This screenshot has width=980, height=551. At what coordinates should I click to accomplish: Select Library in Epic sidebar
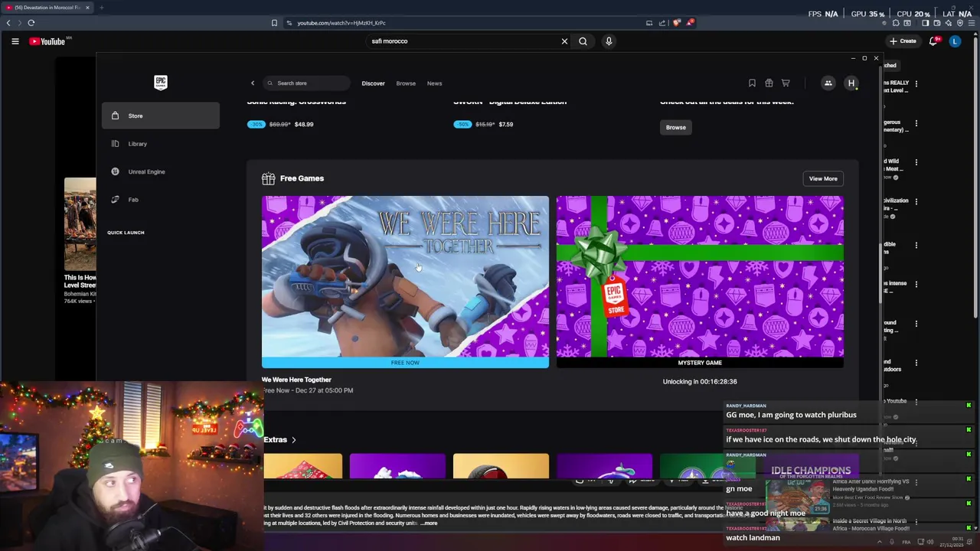(x=161, y=144)
